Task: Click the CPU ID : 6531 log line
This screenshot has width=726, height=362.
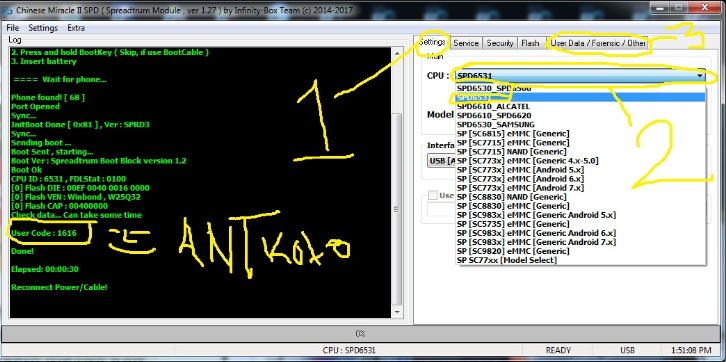Action: coord(68,179)
